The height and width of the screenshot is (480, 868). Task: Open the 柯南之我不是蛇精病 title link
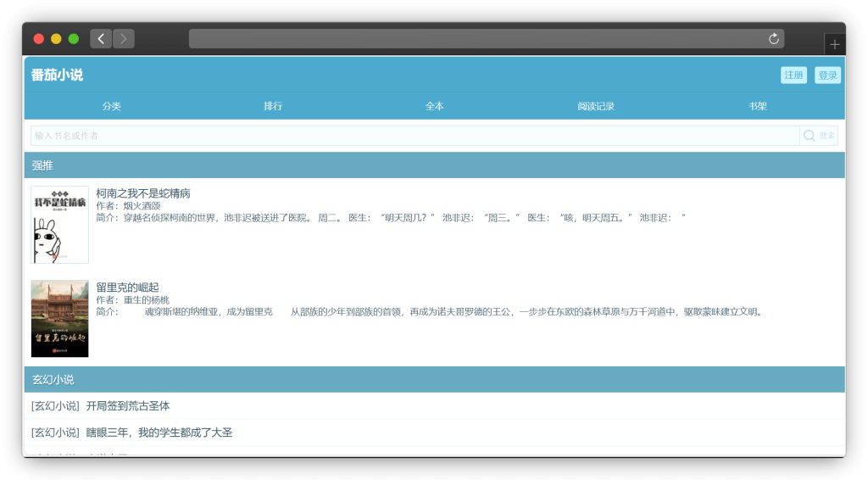pos(143,193)
